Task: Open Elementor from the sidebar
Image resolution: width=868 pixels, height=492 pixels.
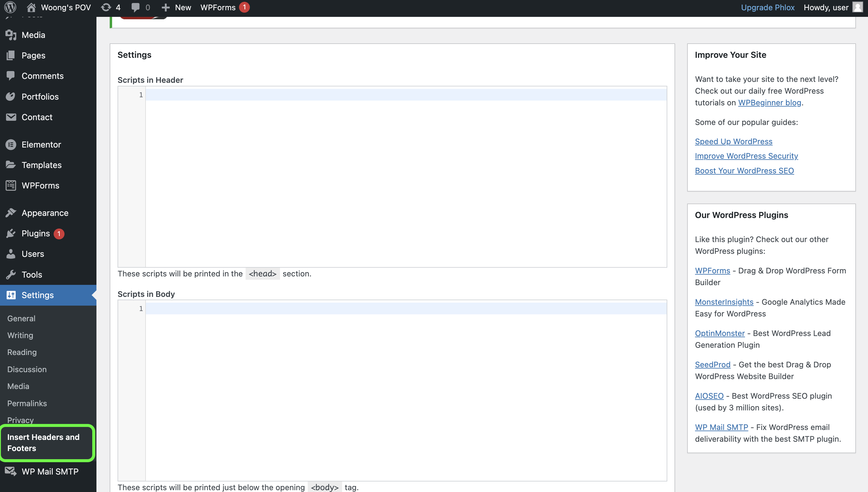Action: 41,144
